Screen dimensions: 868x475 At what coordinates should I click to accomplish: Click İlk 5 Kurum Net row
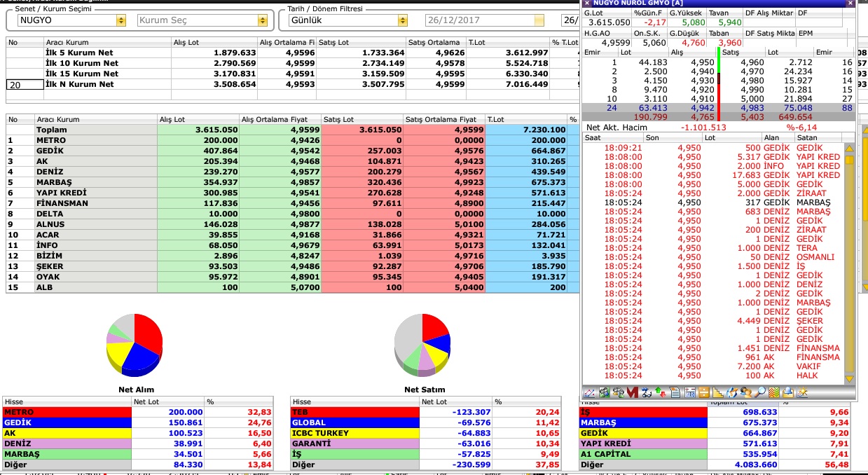click(293, 53)
